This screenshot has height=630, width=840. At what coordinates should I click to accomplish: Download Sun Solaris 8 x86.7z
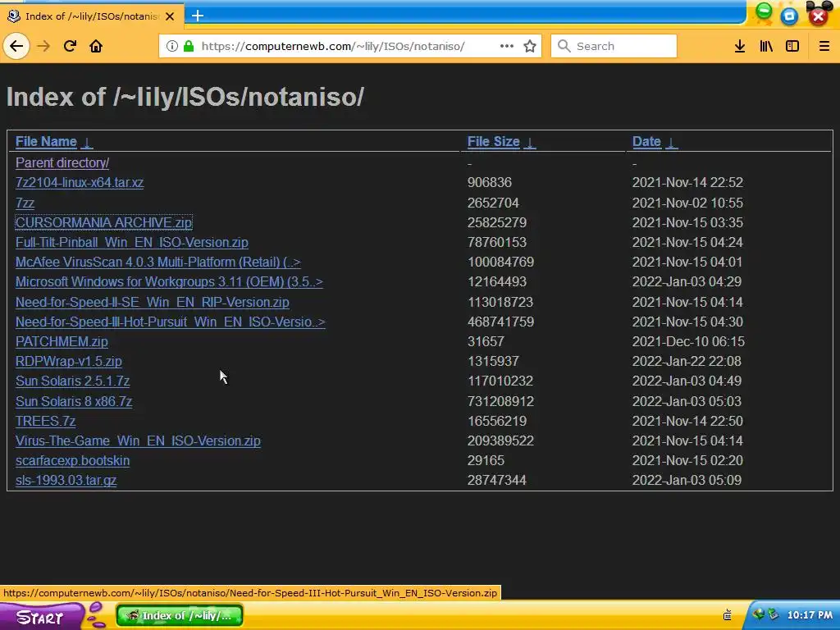(74, 401)
